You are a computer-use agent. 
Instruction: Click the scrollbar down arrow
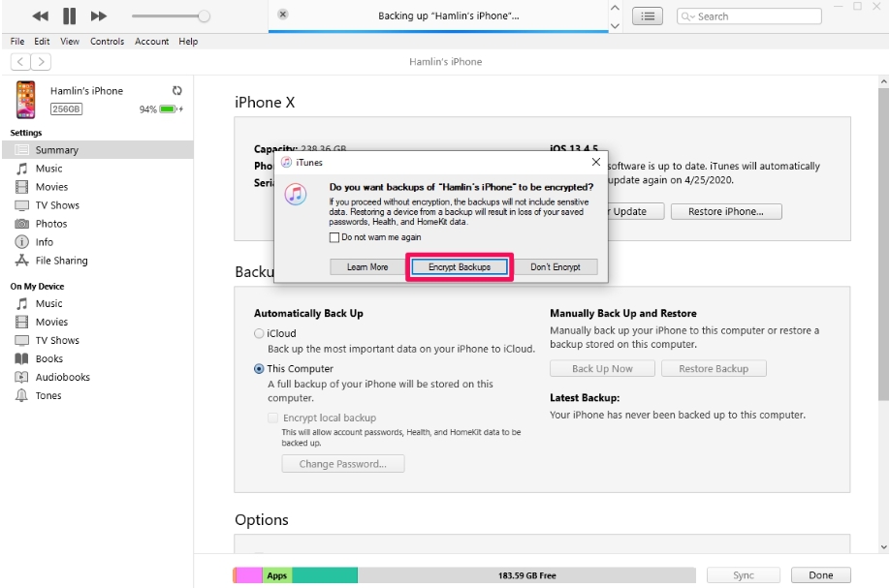883,547
